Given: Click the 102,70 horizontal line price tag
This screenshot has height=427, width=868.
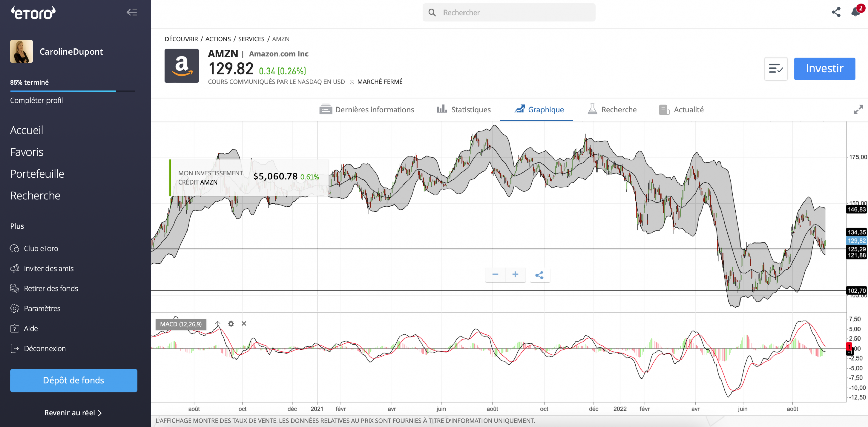Looking at the screenshot, I should [856, 291].
